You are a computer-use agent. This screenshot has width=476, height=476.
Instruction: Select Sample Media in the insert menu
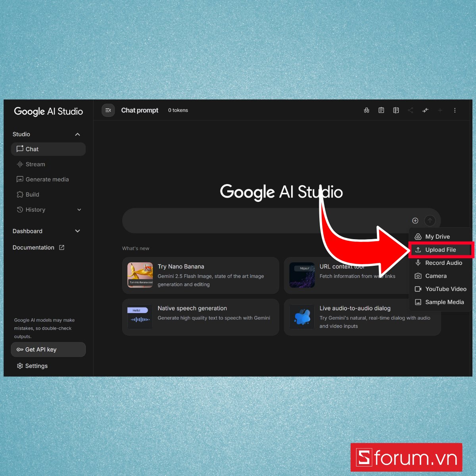click(x=440, y=302)
